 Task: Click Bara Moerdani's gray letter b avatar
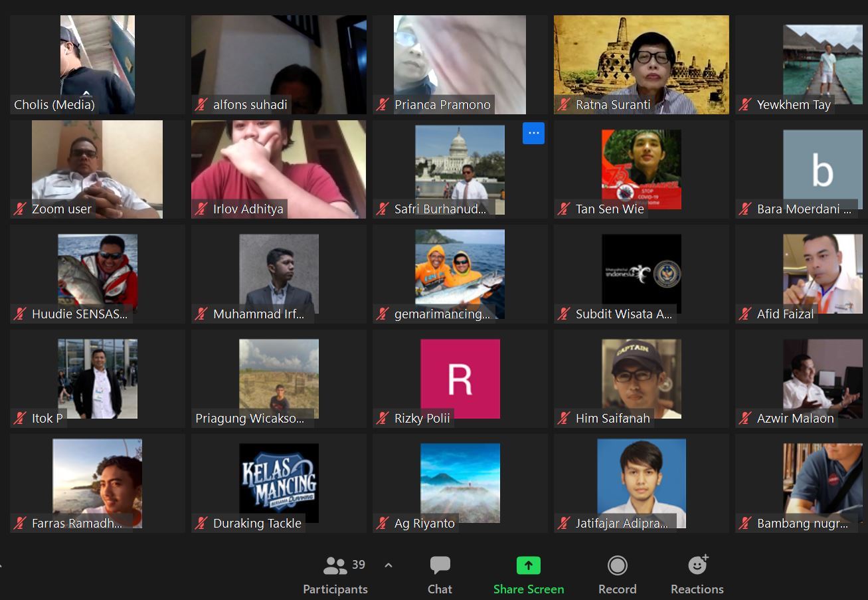click(x=822, y=169)
